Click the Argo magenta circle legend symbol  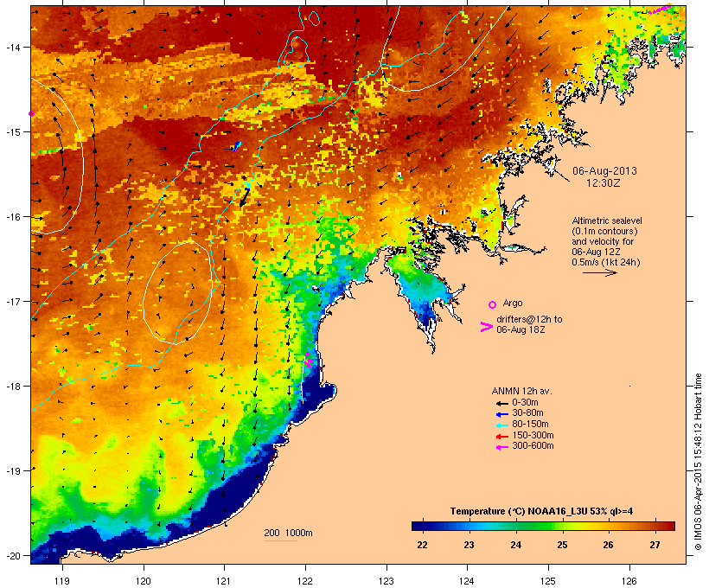tap(493, 304)
